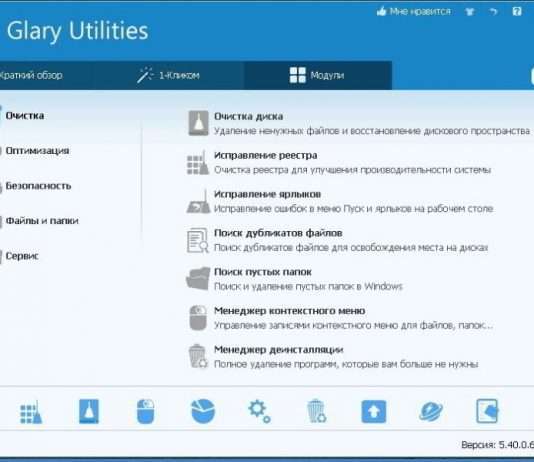The width and height of the screenshot is (534, 462).
Task: Click the shirt skin icon in the header
Action: (x=470, y=12)
